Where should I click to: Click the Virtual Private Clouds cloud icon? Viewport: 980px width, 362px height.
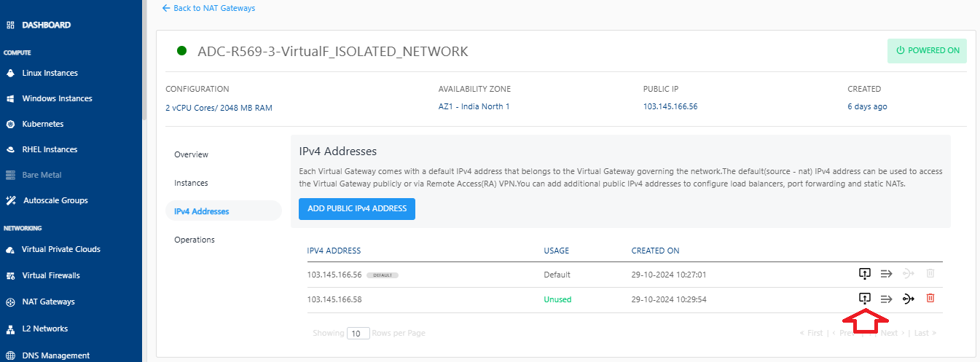click(10, 249)
